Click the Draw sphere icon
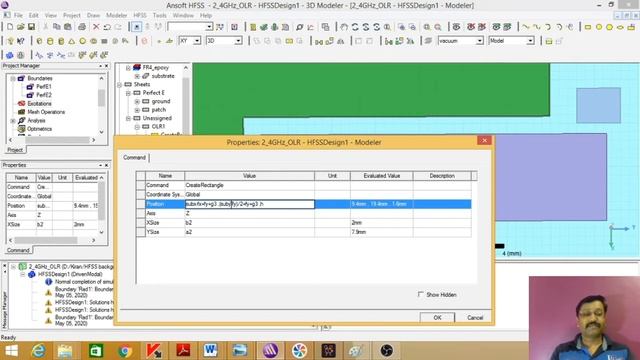 coord(82,41)
